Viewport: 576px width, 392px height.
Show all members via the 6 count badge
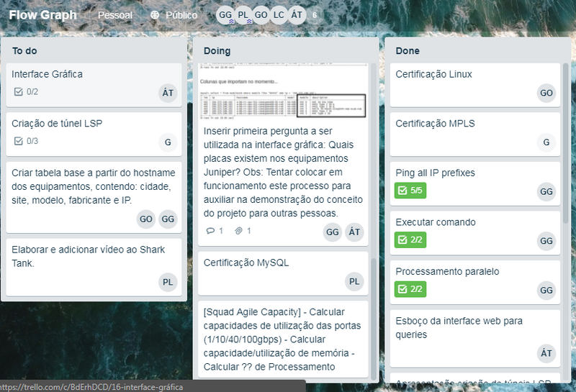click(x=314, y=14)
